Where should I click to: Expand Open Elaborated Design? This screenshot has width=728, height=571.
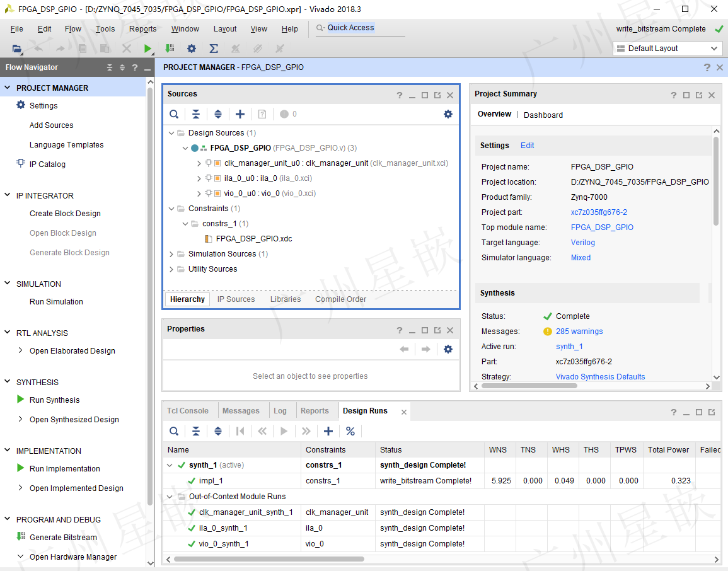coord(20,350)
